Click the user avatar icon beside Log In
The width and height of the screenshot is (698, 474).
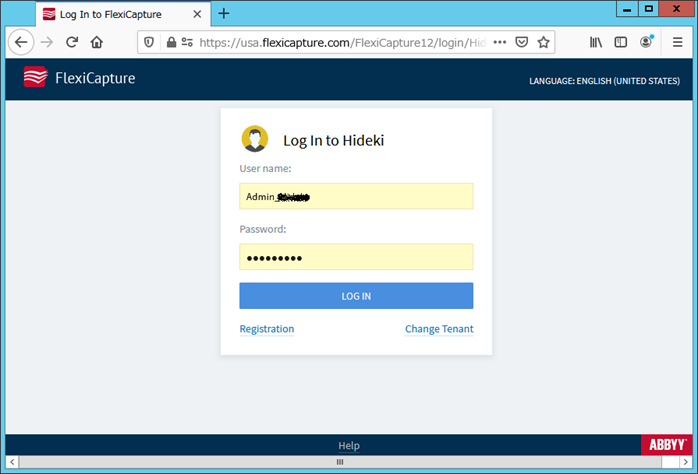coord(255,139)
